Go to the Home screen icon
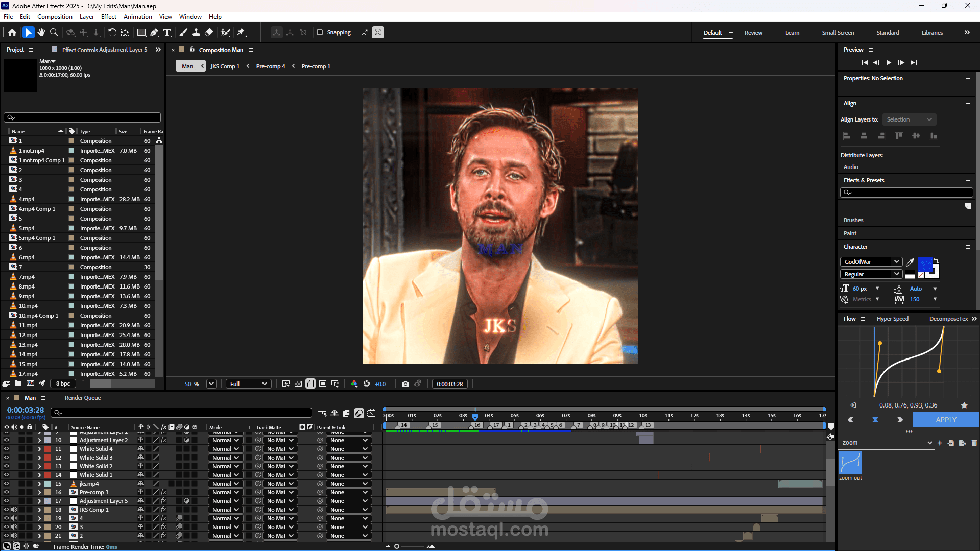980x551 pixels. 12,32
